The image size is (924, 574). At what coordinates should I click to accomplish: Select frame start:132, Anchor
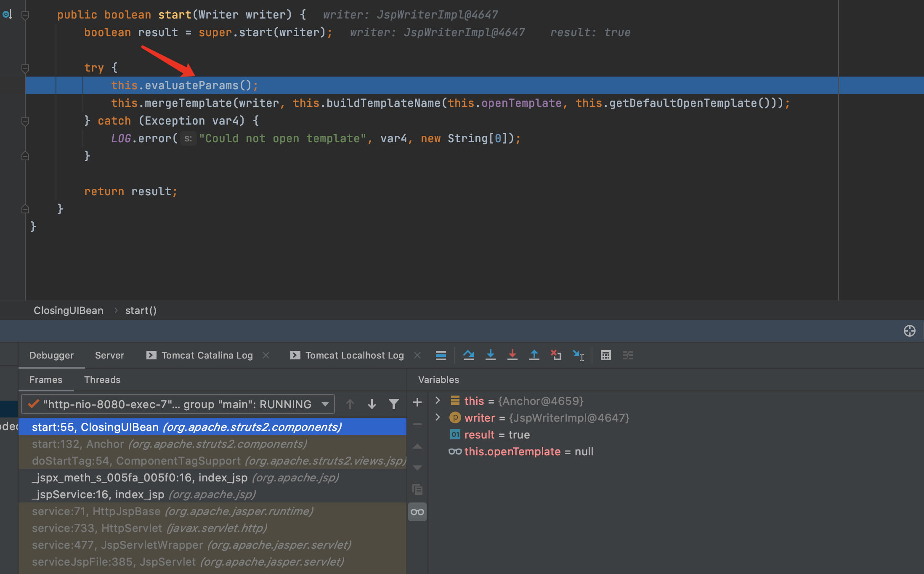(212, 444)
